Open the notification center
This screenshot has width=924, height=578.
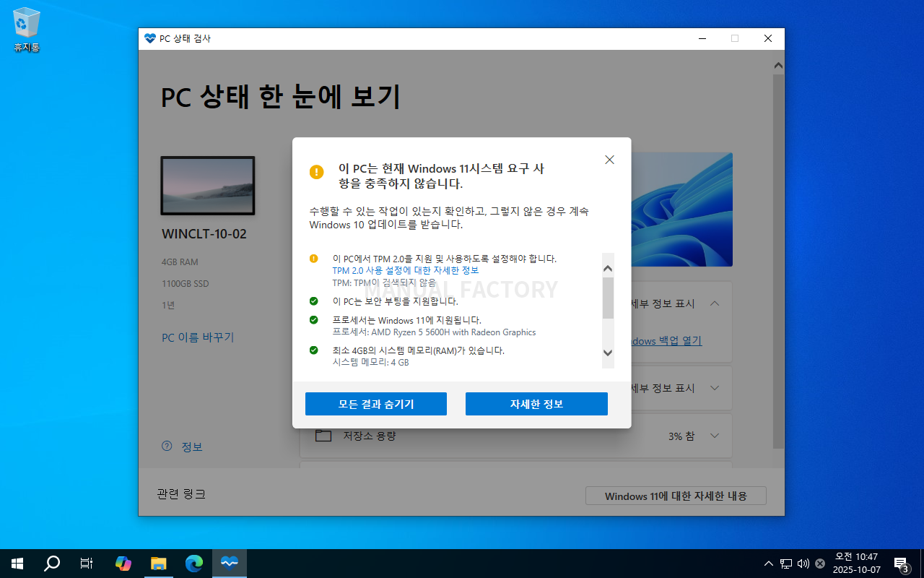[x=901, y=564]
